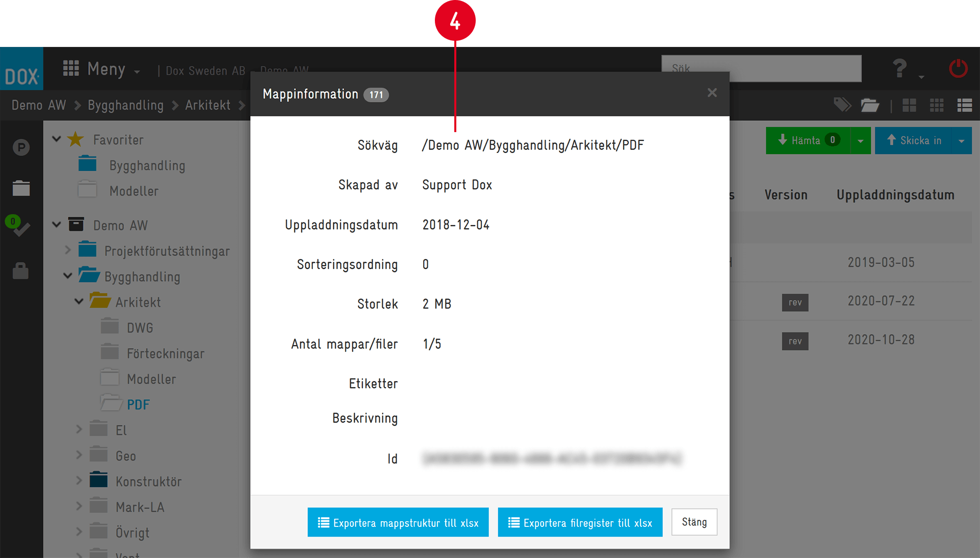Click Exportera mappstruktur till xlsx
Image resolution: width=980 pixels, height=558 pixels.
click(398, 522)
